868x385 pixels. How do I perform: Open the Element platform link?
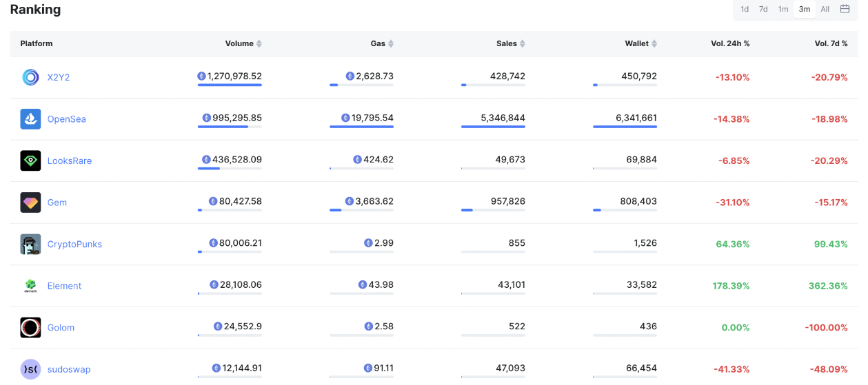65,286
